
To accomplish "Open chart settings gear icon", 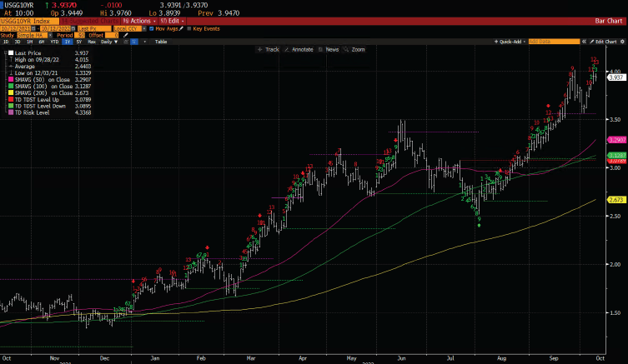I will tap(621, 41).
